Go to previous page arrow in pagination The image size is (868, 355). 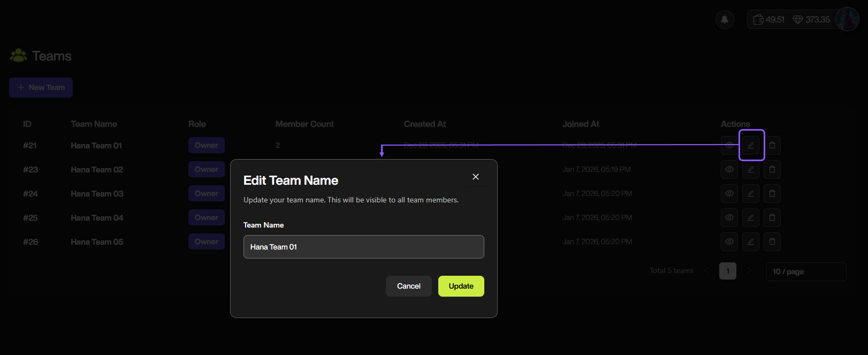[x=706, y=271]
